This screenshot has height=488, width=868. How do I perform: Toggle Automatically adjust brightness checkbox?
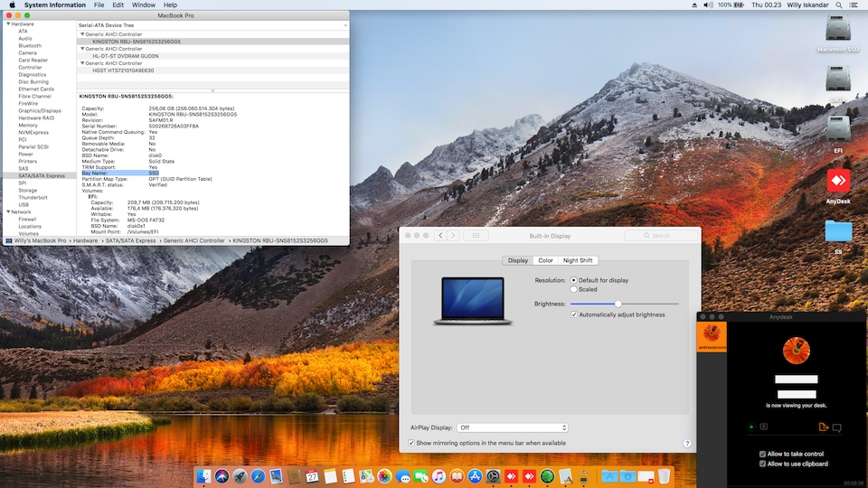574,314
